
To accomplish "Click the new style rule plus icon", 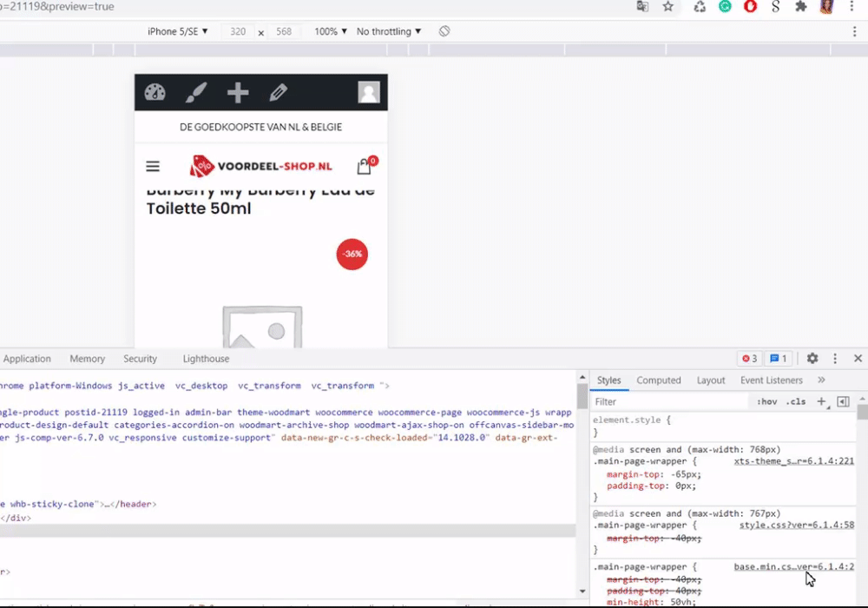I will tap(821, 401).
